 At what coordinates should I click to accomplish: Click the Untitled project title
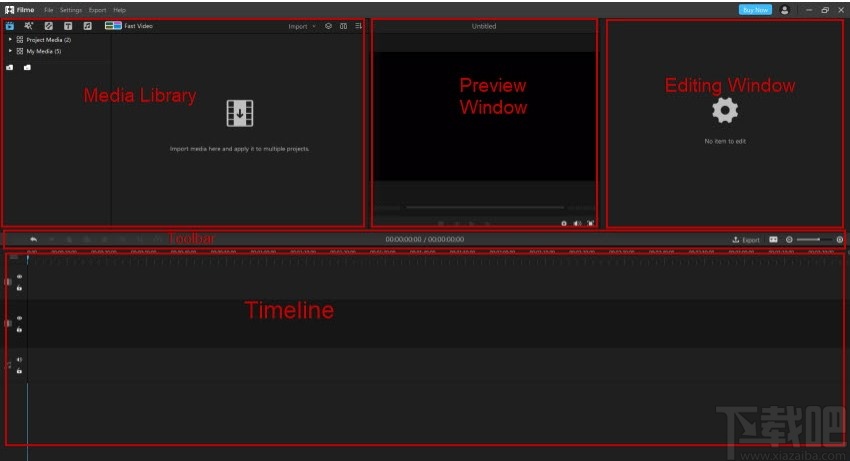(x=484, y=26)
